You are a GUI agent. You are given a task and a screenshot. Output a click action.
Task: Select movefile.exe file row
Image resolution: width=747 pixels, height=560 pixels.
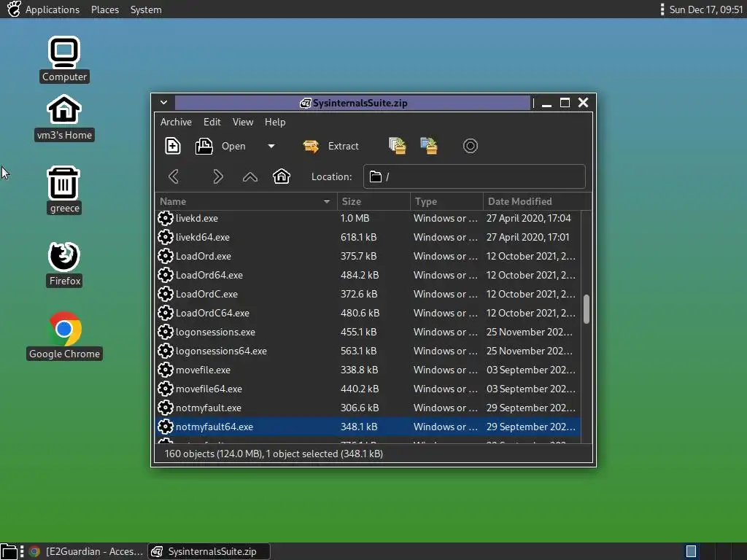click(368, 370)
